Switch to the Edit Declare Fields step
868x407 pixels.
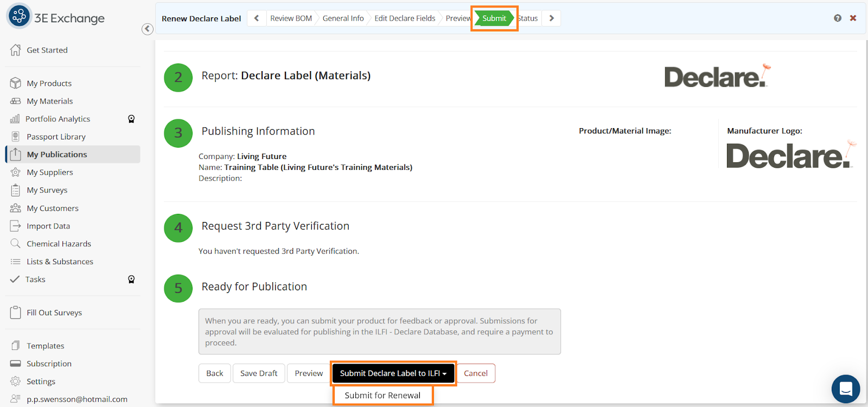[x=405, y=18]
